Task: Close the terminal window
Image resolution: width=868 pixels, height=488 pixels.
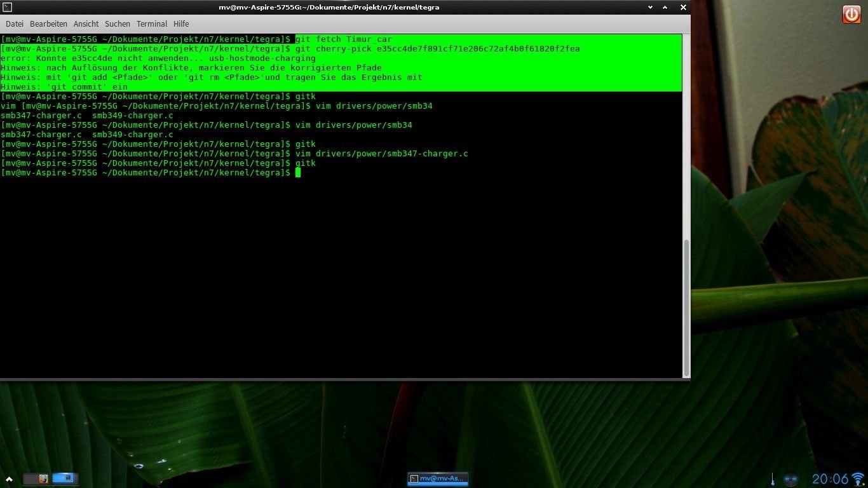Action: [x=683, y=7]
